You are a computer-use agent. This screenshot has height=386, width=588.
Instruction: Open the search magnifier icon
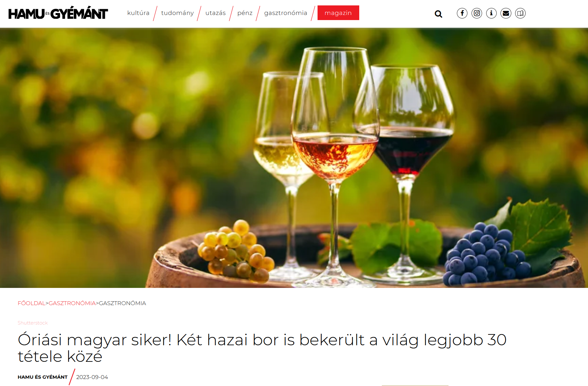point(438,14)
